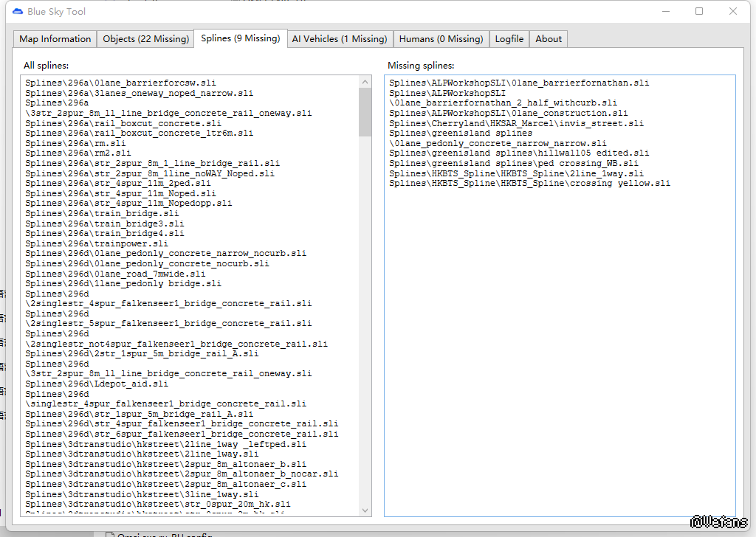The image size is (756, 537).
Task: Select 296d\2str_1spur_5m_bridge_rail_A.sli entry
Action: (142, 353)
